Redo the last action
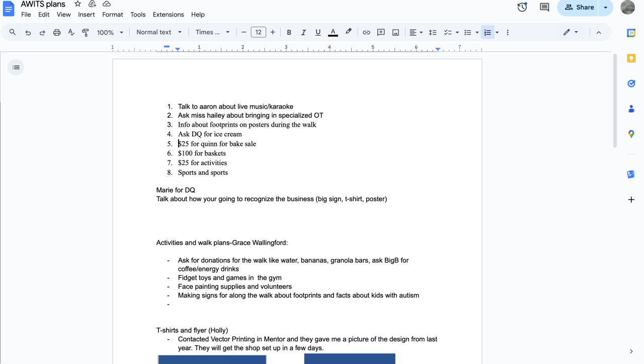The height and width of the screenshot is (364, 644). (42, 32)
